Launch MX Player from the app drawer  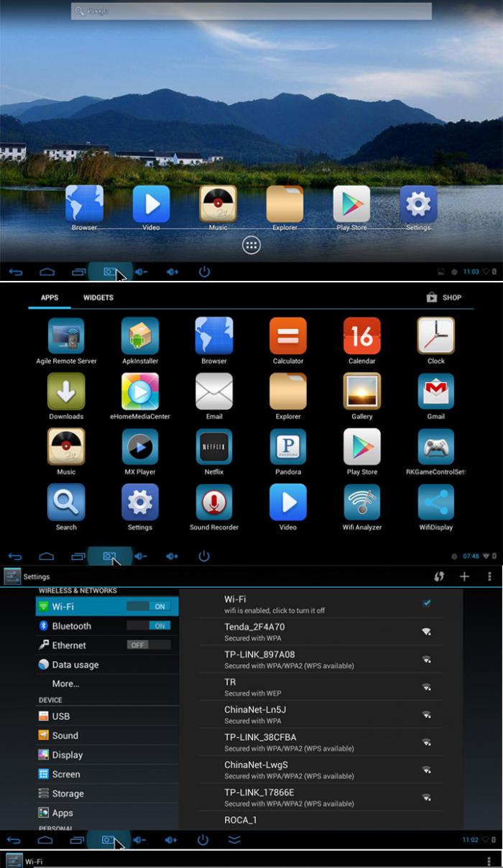point(140,447)
